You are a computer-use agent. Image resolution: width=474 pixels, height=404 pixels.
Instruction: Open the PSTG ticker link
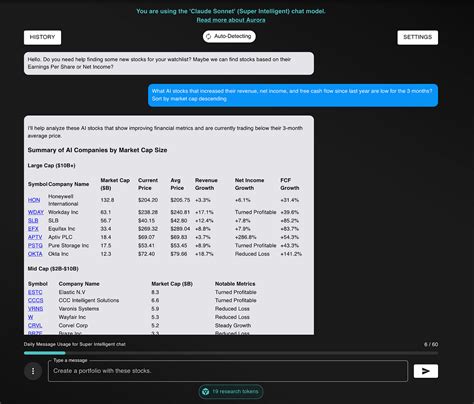(35, 245)
